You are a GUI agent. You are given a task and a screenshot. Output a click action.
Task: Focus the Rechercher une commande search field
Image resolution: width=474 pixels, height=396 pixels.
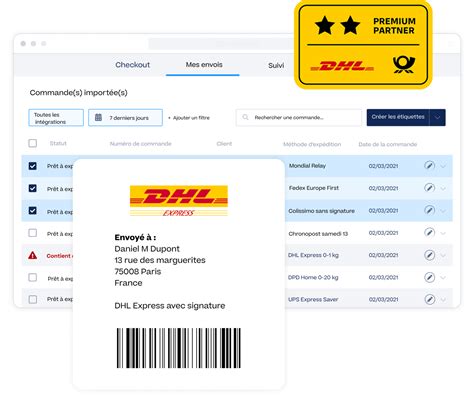point(299,118)
